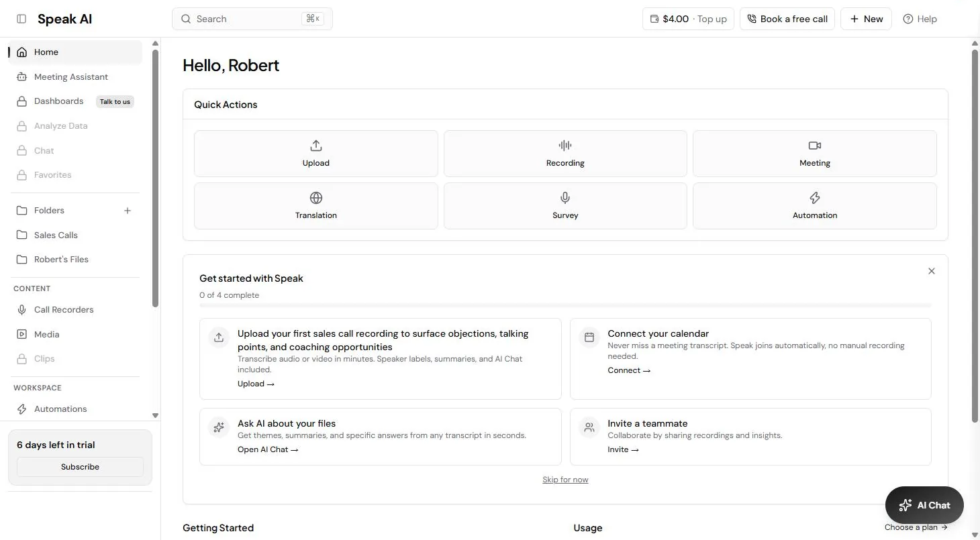Click the Survey microphone icon

tap(565, 198)
